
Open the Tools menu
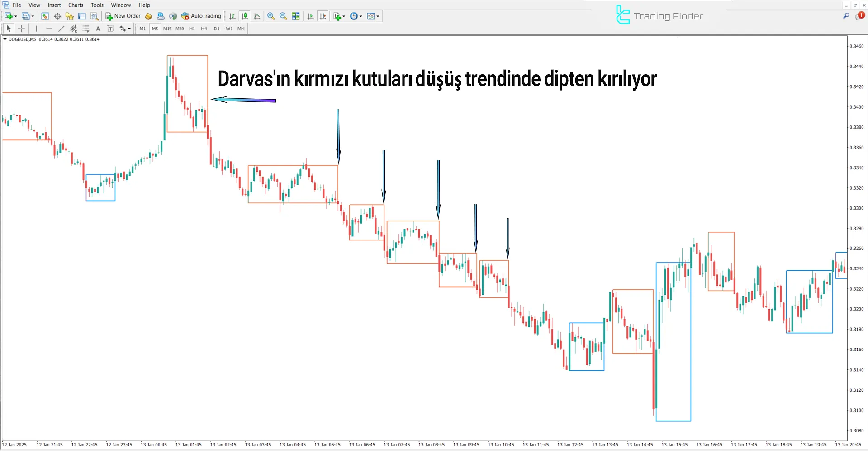(97, 5)
